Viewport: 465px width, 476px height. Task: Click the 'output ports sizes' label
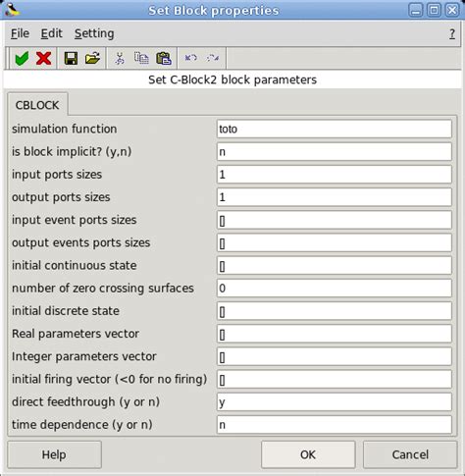click(x=61, y=197)
